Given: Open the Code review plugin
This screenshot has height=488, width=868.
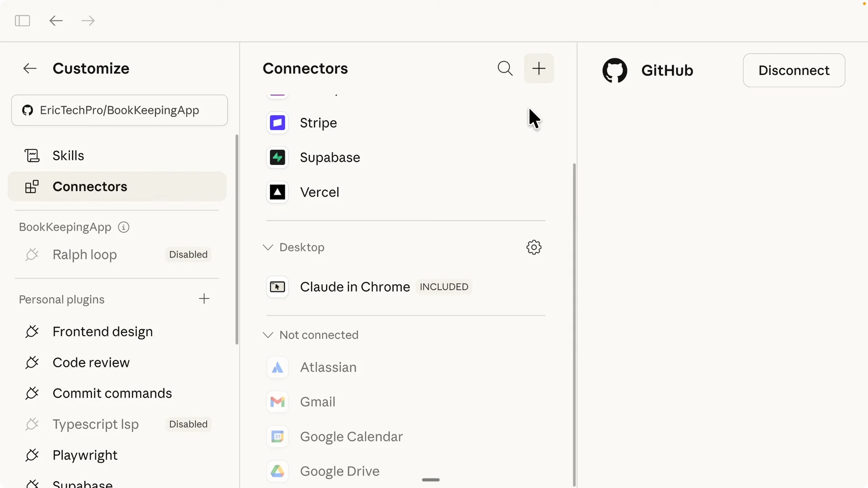Looking at the screenshot, I should 117,363.
